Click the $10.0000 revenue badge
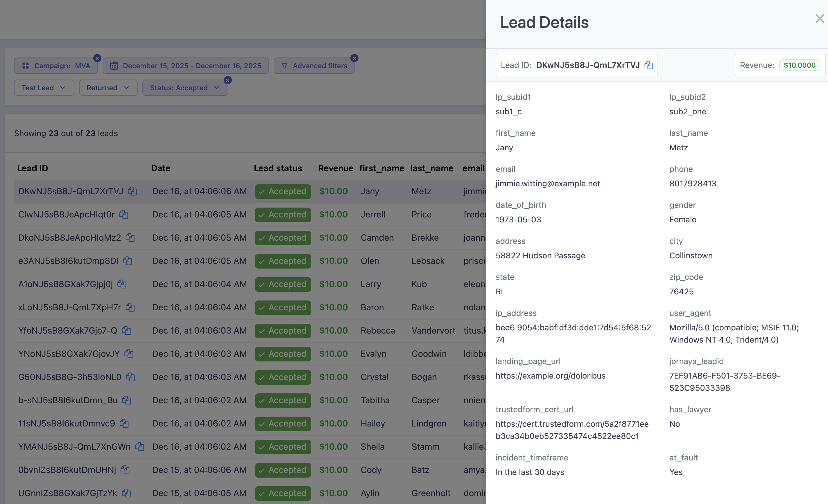The width and height of the screenshot is (828, 504). point(799,65)
